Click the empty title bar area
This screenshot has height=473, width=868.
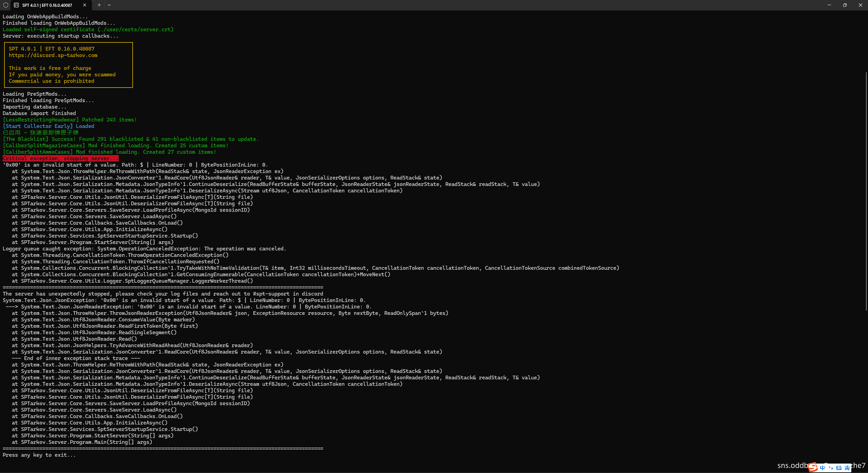(441, 5)
